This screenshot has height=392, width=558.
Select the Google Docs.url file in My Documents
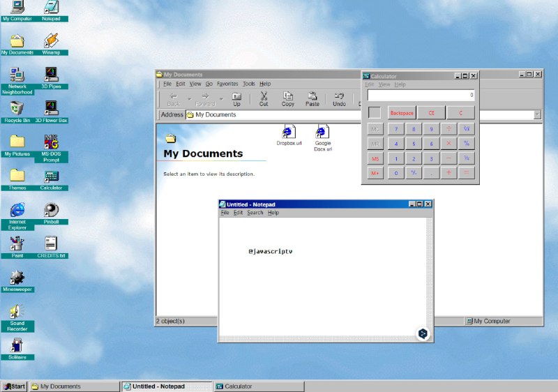pyautogui.click(x=323, y=138)
